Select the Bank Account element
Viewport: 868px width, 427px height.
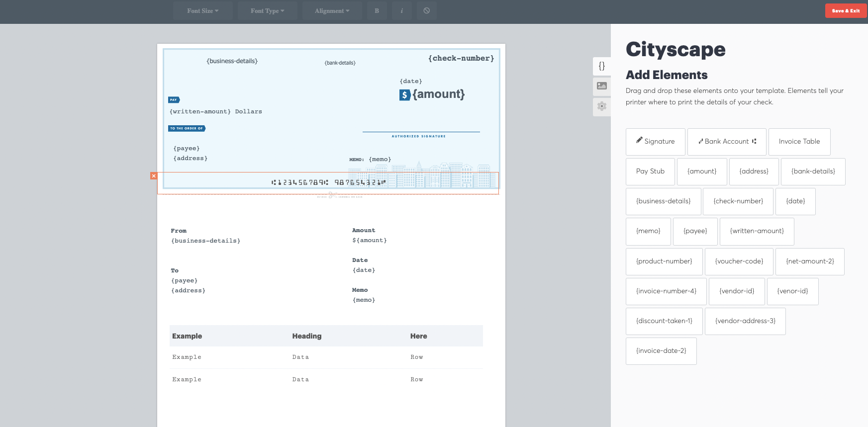tap(727, 142)
